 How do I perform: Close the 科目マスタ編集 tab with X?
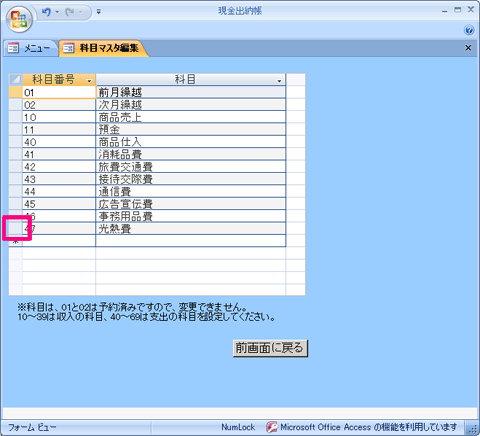(x=468, y=48)
